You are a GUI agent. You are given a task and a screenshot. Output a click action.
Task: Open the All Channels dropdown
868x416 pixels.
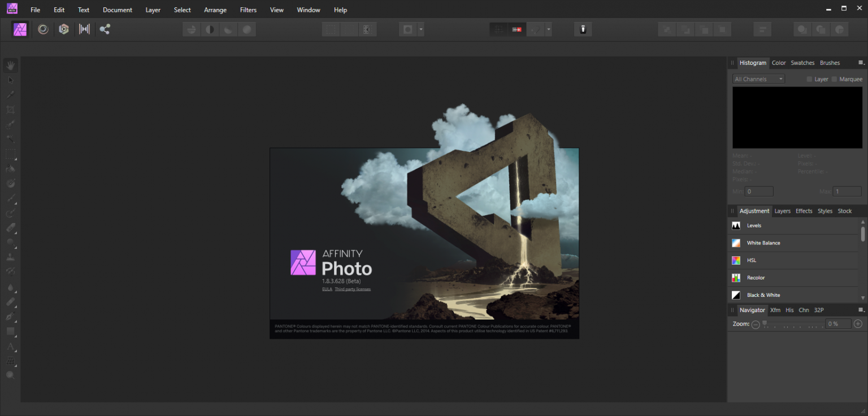(759, 79)
